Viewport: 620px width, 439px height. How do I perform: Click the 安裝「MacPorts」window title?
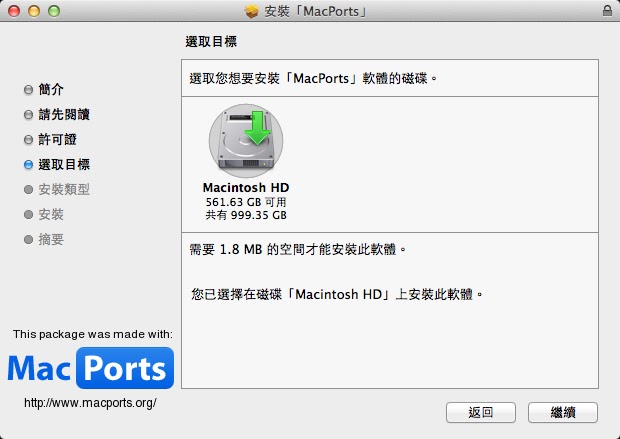(316, 11)
